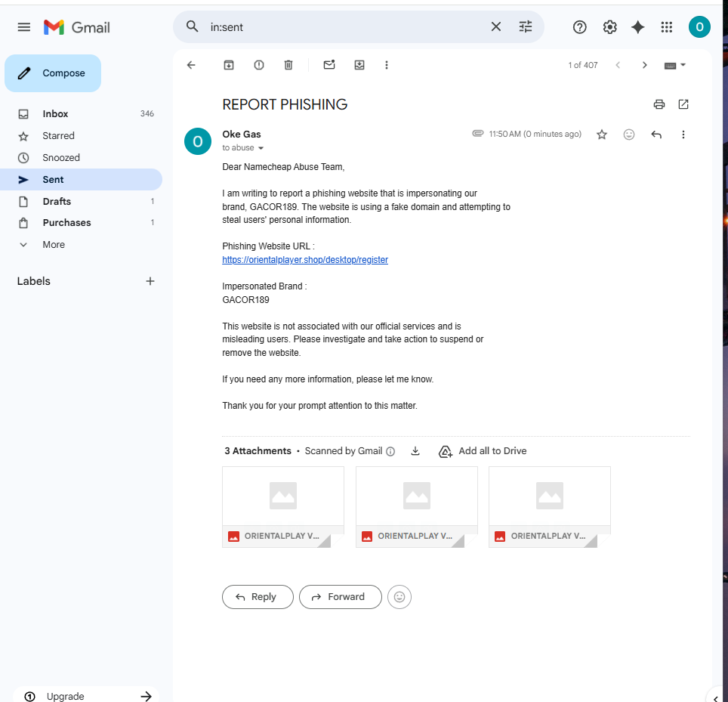Click the Upgrade arrow icon
The height and width of the screenshot is (702, 728).
(147, 696)
